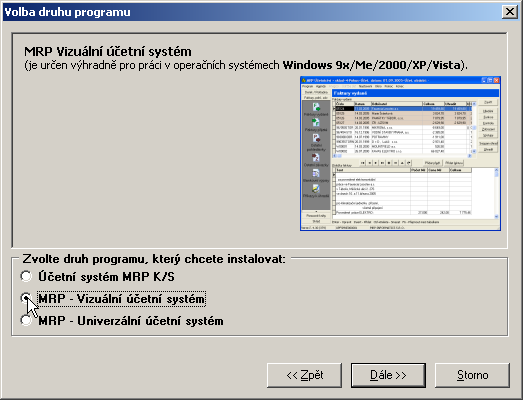Click the MRP program preview screenshot
The image size is (523, 400).
coord(400,153)
